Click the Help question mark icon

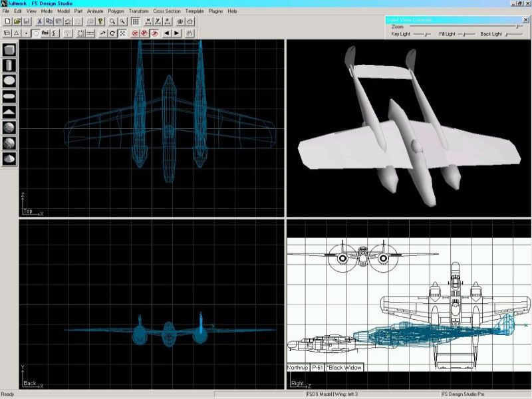[100, 22]
